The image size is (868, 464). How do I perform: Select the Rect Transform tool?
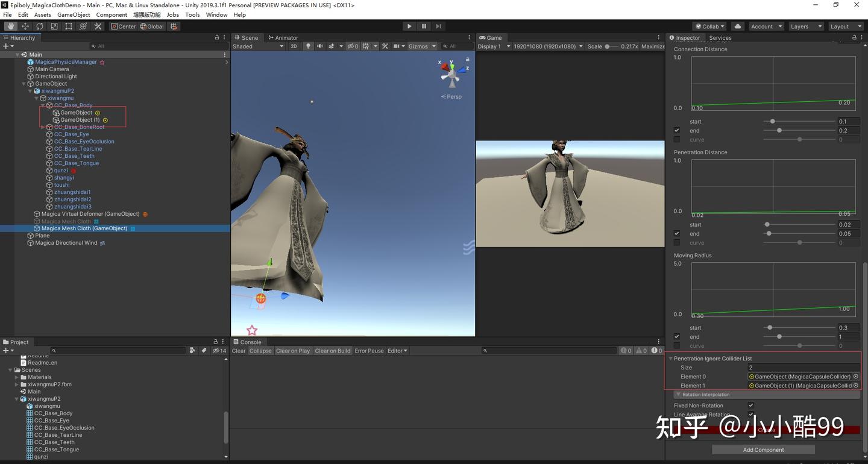[x=68, y=26]
